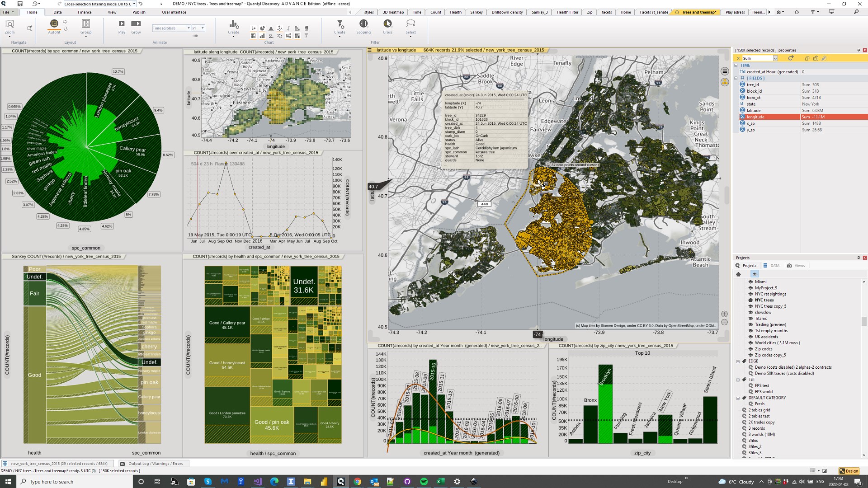This screenshot has width=868, height=488.
Task: Click the Projects list scrollbar thumb
Action: click(x=864, y=321)
